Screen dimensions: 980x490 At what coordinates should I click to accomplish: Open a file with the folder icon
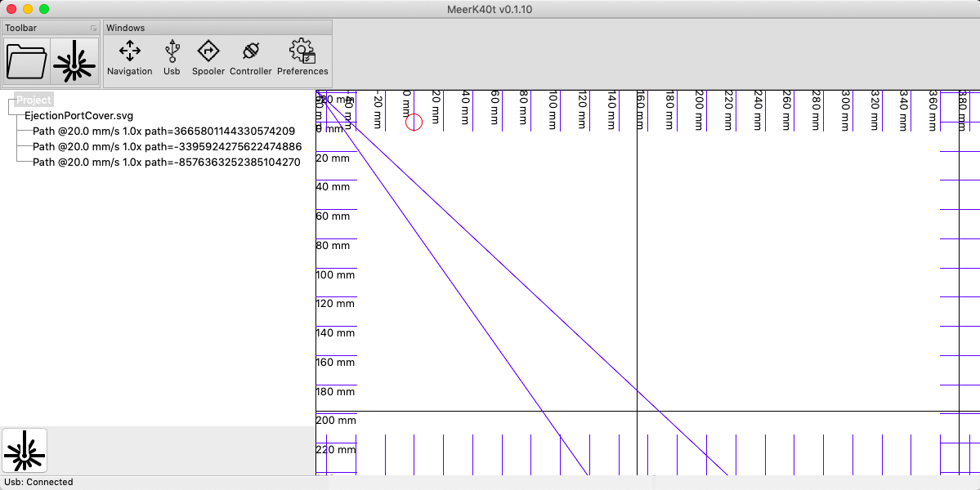click(27, 61)
